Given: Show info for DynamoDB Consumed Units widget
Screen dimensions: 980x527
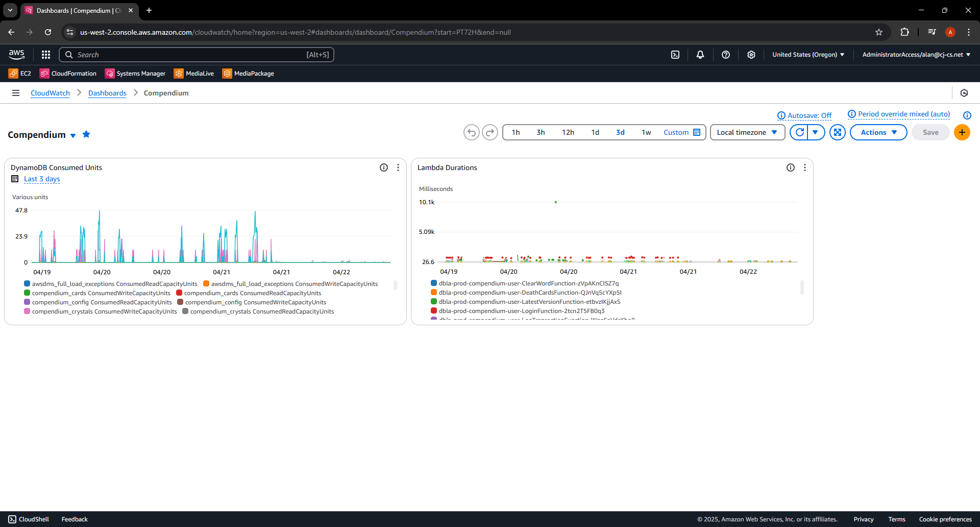Looking at the screenshot, I should click(x=384, y=167).
